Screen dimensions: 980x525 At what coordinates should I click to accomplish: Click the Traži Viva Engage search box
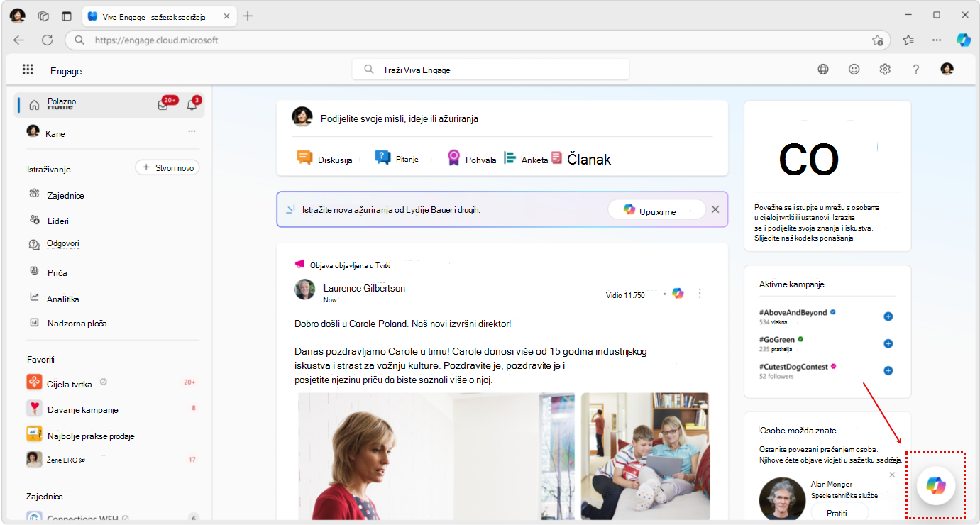(x=490, y=70)
